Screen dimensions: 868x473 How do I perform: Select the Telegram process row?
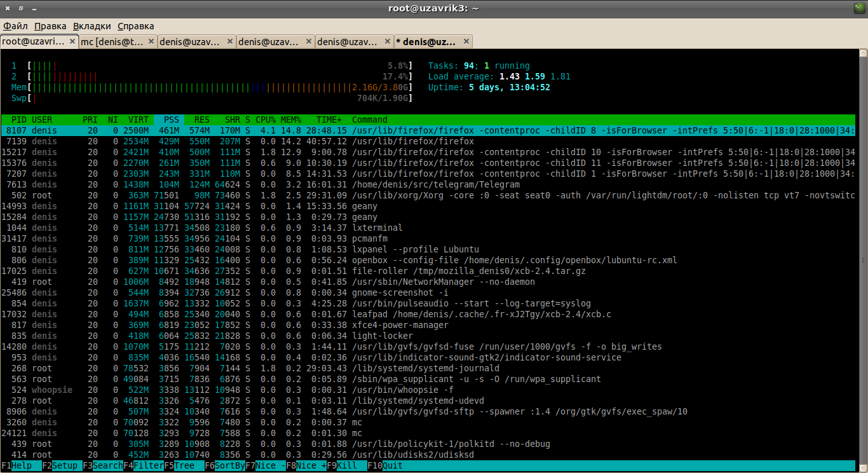pyautogui.click(x=428, y=184)
